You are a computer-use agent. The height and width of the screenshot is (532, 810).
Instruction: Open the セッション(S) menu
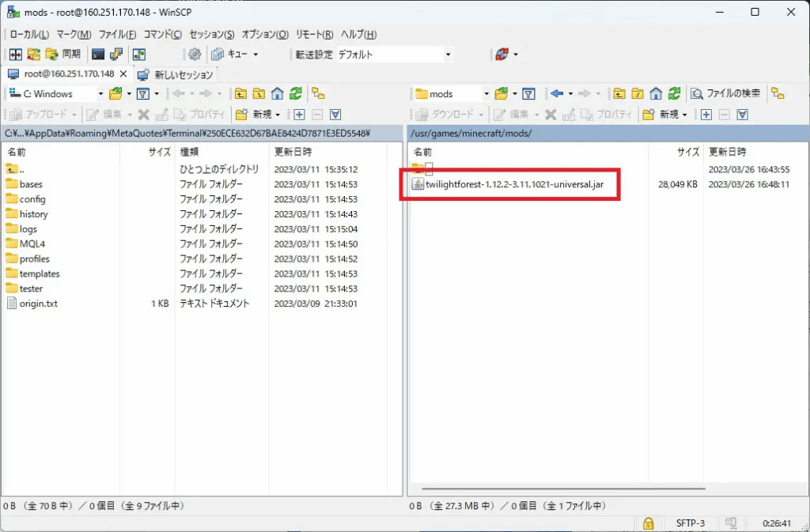click(212, 35)
